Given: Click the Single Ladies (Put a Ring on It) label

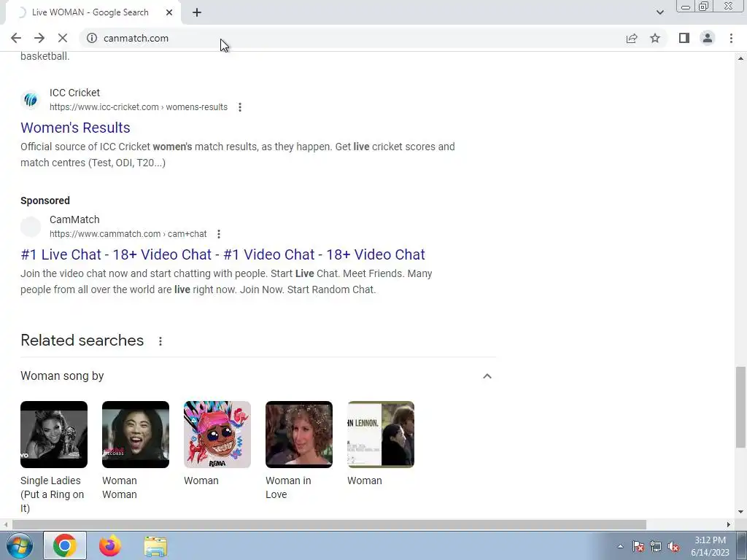Looking at the screenshot, I should 53,494.
